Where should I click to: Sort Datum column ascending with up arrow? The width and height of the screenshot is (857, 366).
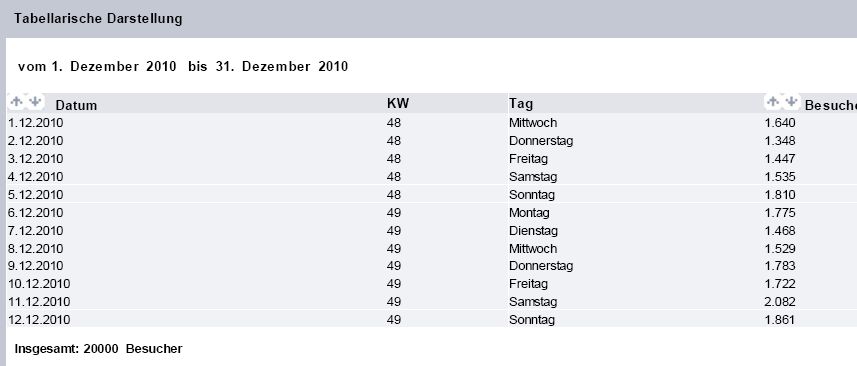(x=16, y=102)
